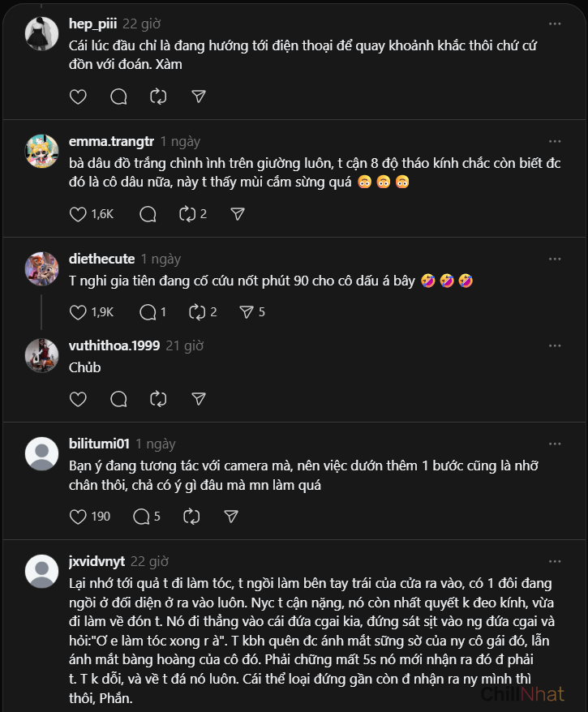Select the repost icon under diethecute's comment
Image resolution: width=588 pixels, height=712 pixels.
[x=196, y=312]
